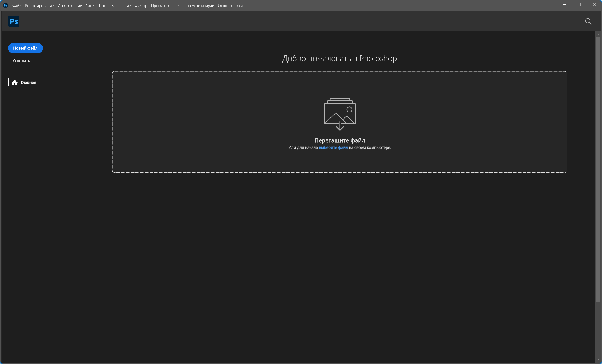Click the large Ps logo in header

pyautogui.click(x=14, y=21)
